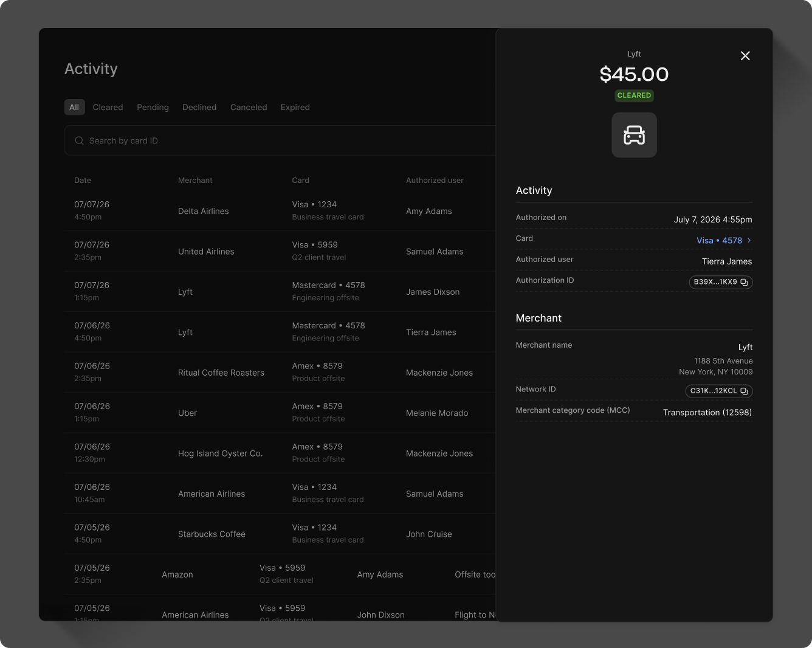Click the Date column header

point(83,181)
